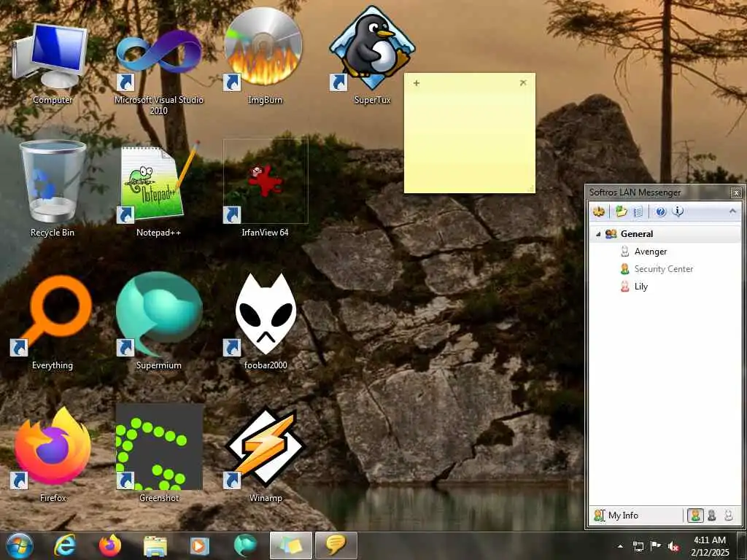Show hidden tray icons arrow
The height and width of the screenshot is (560, 747).
(x=620, y=546)
